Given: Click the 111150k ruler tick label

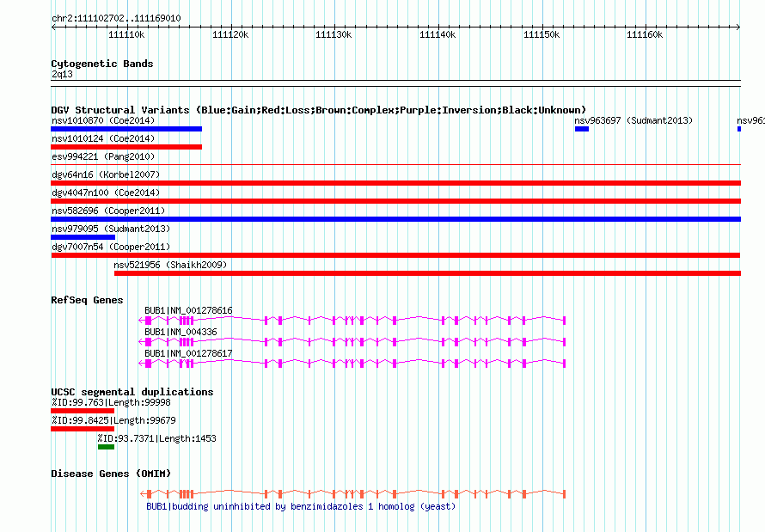Looking at the screenshot, I should tap(542, 34).
